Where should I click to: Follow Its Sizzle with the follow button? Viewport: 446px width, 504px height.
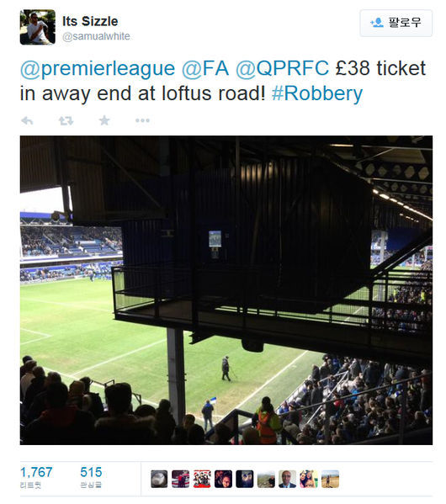[x=396, y=24]
